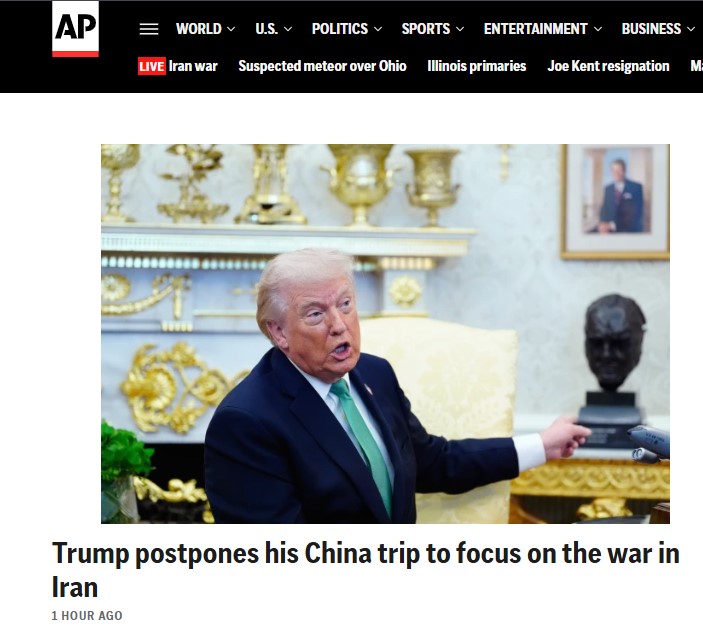The height and width of the screenshot is (628, 703).
Task: Expand the Sports dropdown chevron
Action: [x=460, y=29]
